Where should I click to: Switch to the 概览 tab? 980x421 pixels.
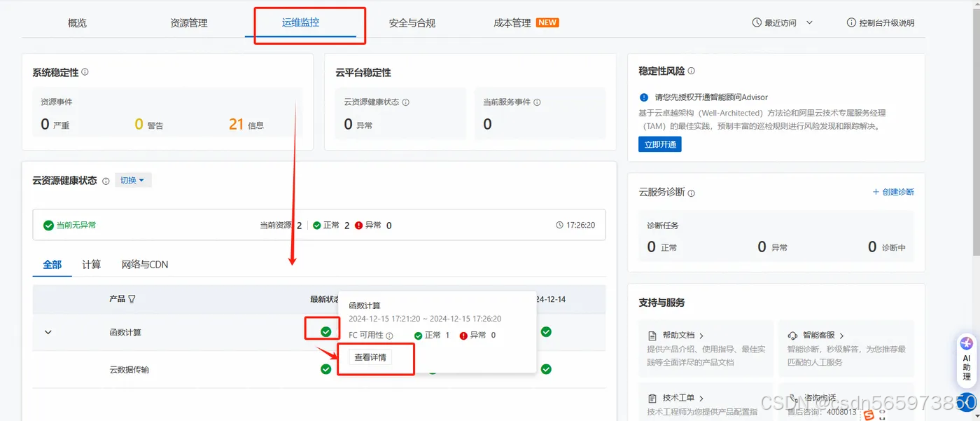pyautogui.click(x=77, y=23)
